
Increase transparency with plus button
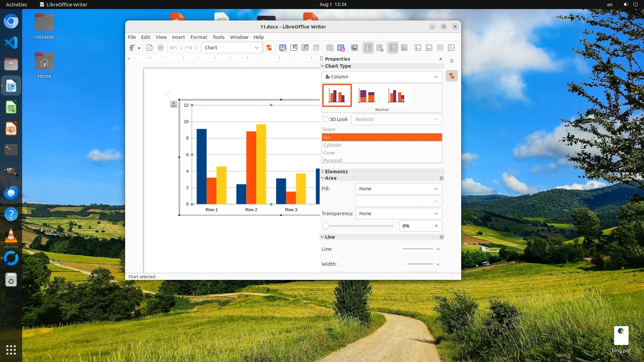click(x=436, y=226)
